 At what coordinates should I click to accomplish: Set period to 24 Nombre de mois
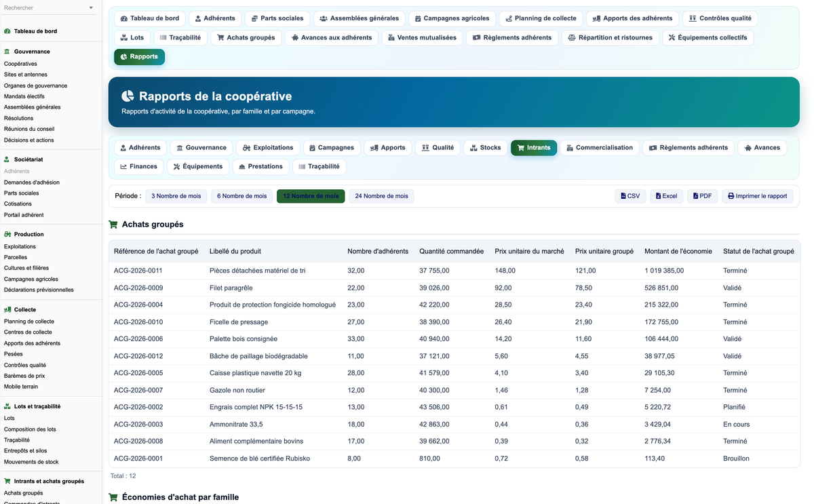click(x=382, y=196)
